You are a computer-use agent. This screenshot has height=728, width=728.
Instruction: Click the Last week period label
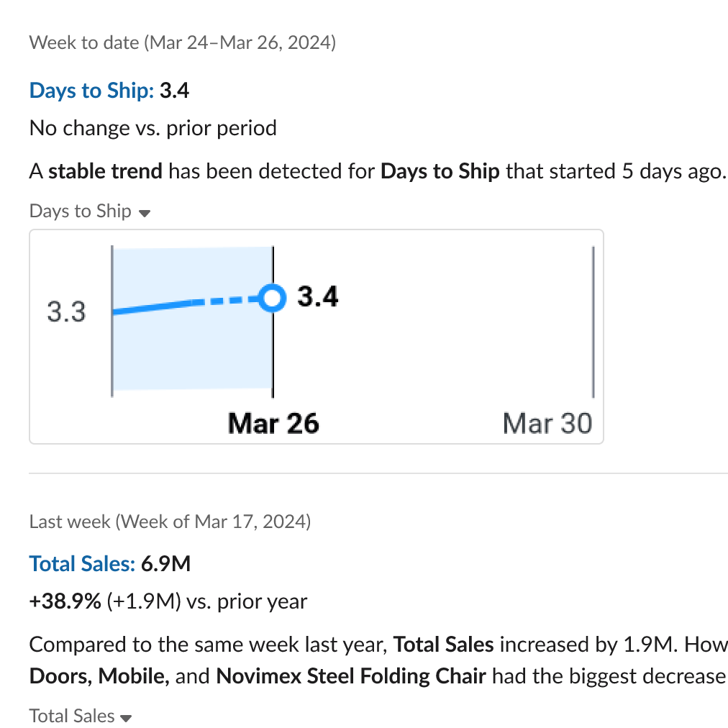(170, 522)
